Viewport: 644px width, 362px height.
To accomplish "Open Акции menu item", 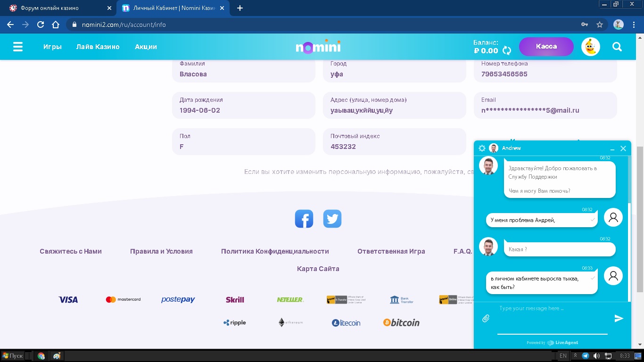I will pyautogui.click(x=146, y=47).
